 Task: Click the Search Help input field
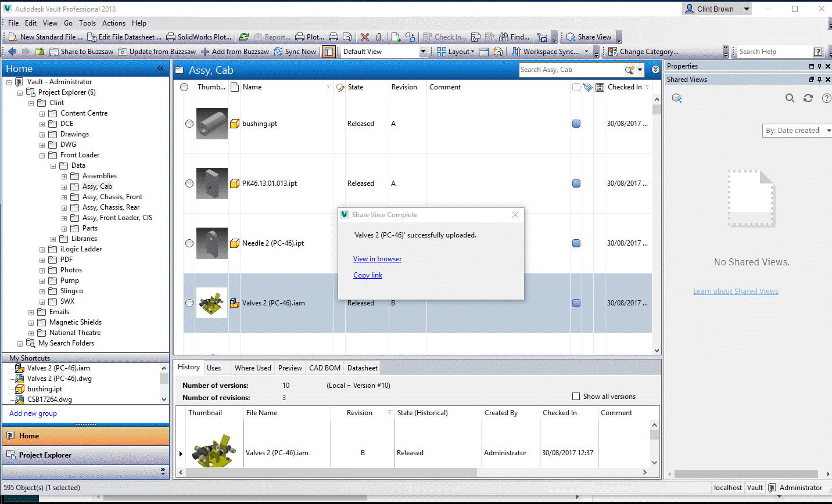tap(775, 52)
